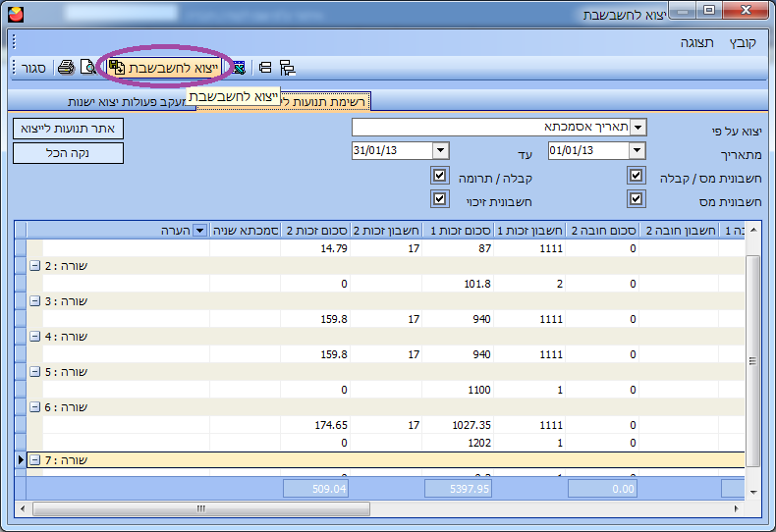Collapse row group שורה : 4
This screenshot has width=776, height=532.
point(35,337)
